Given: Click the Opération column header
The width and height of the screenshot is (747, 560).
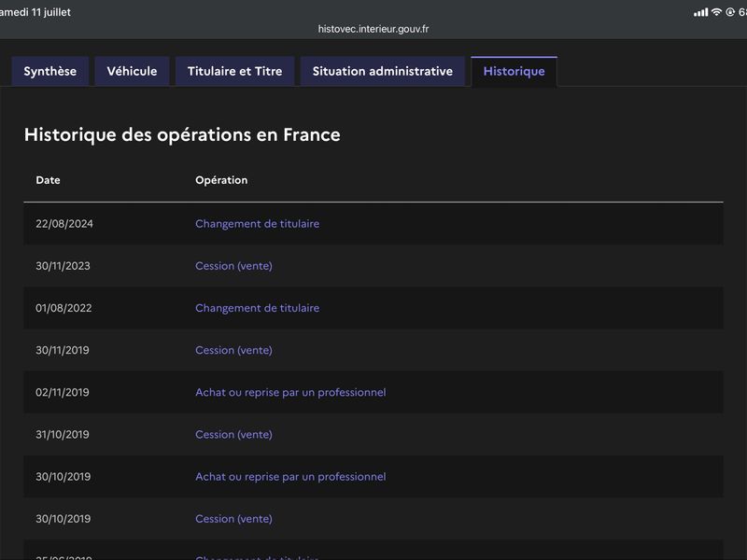Looking at the screenshot, I should pyautogui.click(x=221, y=180).
